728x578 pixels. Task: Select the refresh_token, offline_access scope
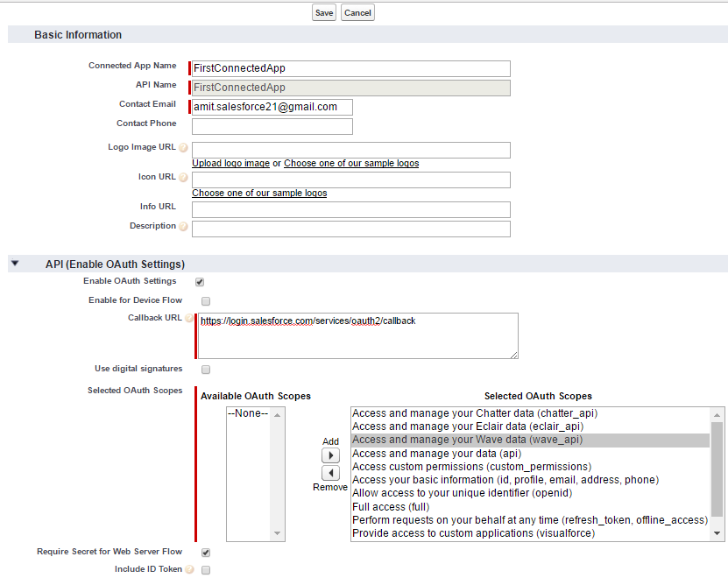coord(530,520)
